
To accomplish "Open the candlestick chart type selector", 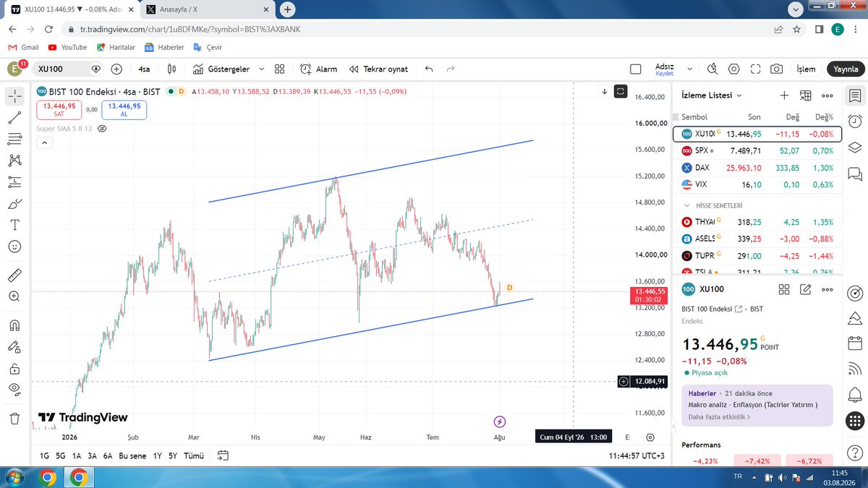I will point(171,69).
